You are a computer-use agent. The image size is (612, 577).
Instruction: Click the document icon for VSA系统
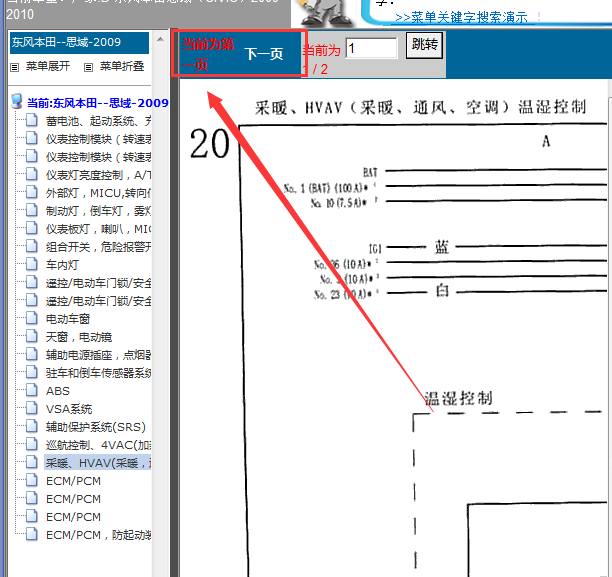point(32,408)
